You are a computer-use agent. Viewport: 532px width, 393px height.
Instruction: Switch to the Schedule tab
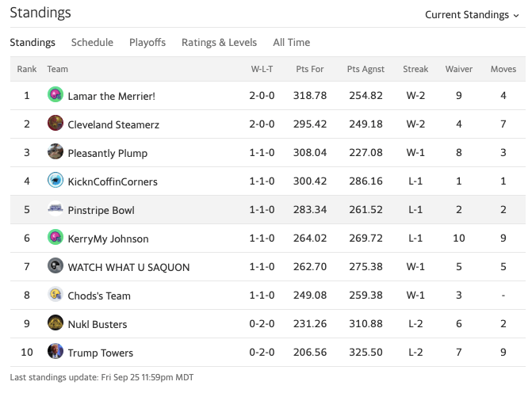pyautogui.click(x=92, y=43)
